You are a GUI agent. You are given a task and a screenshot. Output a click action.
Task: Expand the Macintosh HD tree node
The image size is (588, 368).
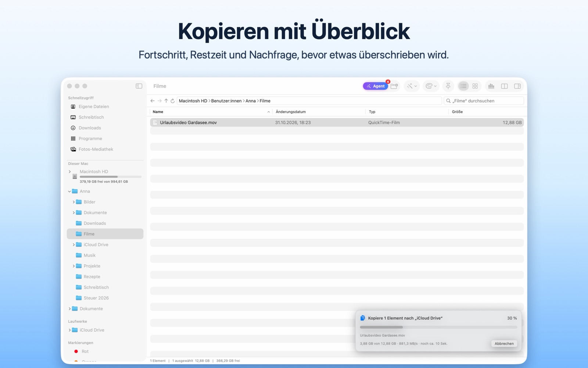[70, 172]
